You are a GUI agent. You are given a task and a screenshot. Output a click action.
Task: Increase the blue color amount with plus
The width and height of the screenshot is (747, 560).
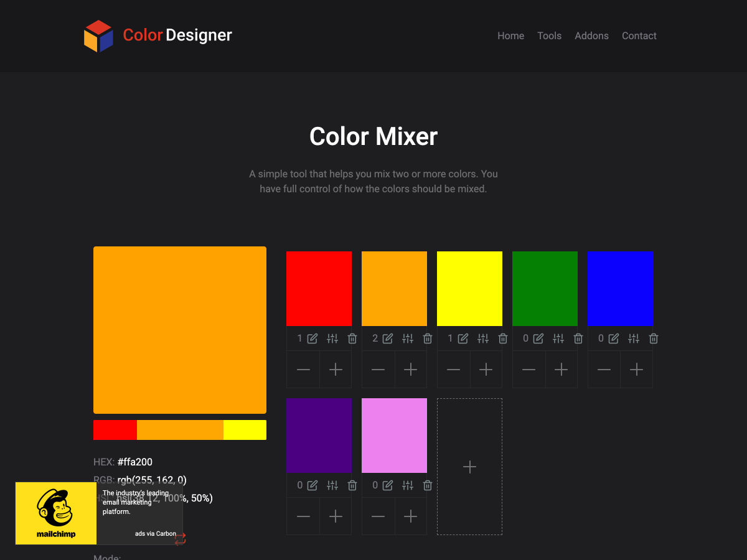(x=637, y=370)
